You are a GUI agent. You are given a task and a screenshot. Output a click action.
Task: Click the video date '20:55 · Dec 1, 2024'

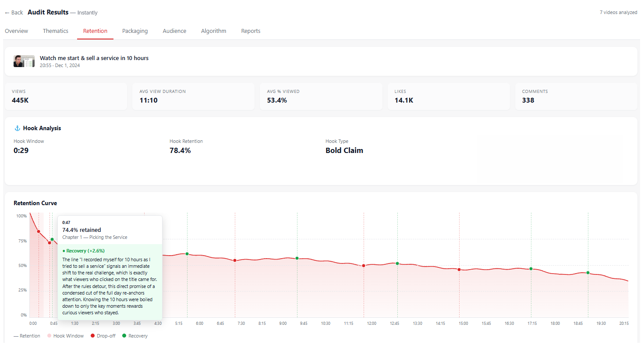pos(60,66)
